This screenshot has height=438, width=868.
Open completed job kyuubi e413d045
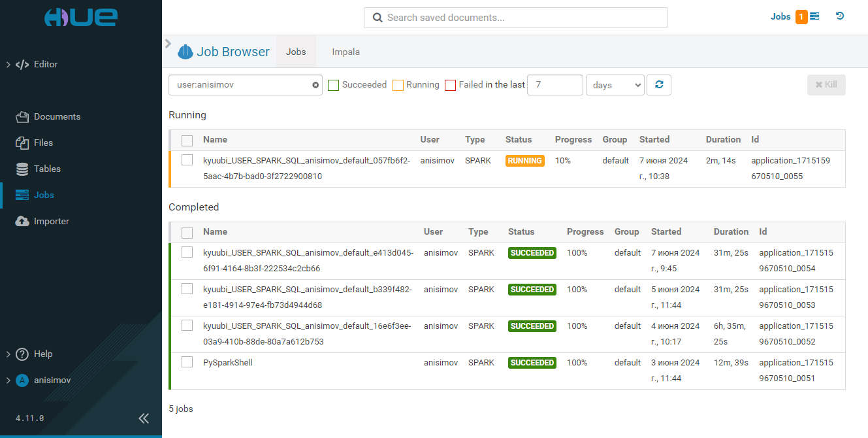[308, 261]
